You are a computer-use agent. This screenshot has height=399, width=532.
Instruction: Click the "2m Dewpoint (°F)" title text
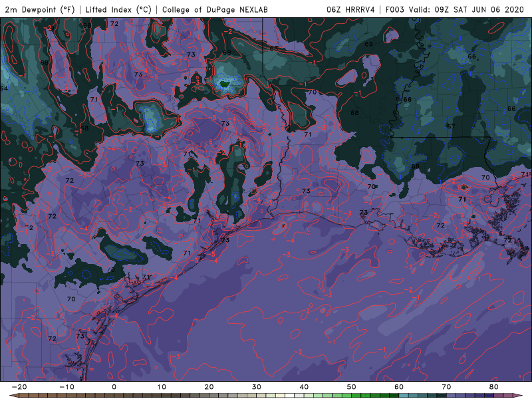click(40, 9)
